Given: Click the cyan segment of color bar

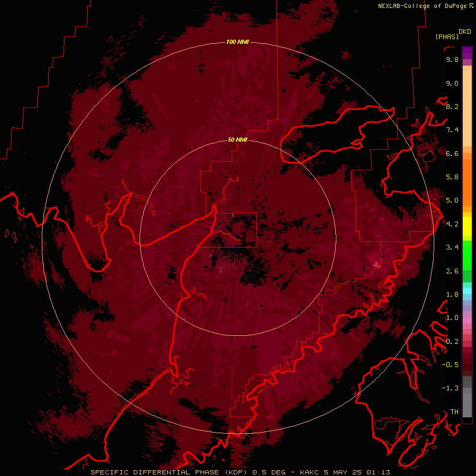Looking at the screenshot, I should pos(467,291).
